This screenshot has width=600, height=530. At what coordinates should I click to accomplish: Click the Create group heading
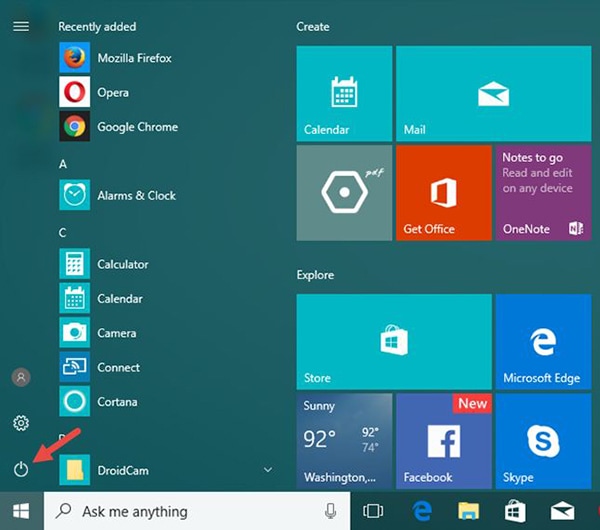[313, 26]
